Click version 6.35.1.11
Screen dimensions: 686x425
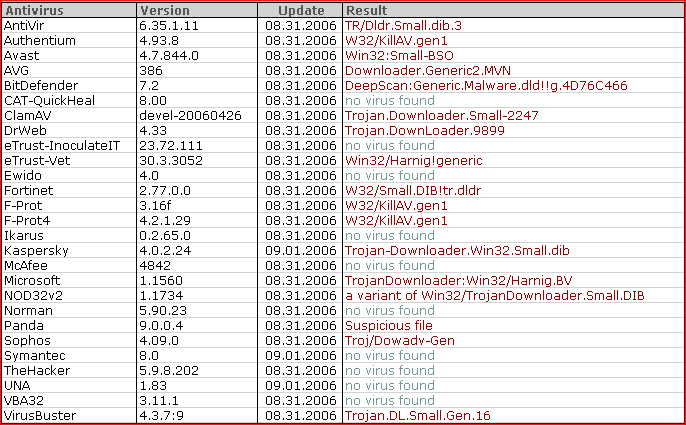[x=169, y=25]
